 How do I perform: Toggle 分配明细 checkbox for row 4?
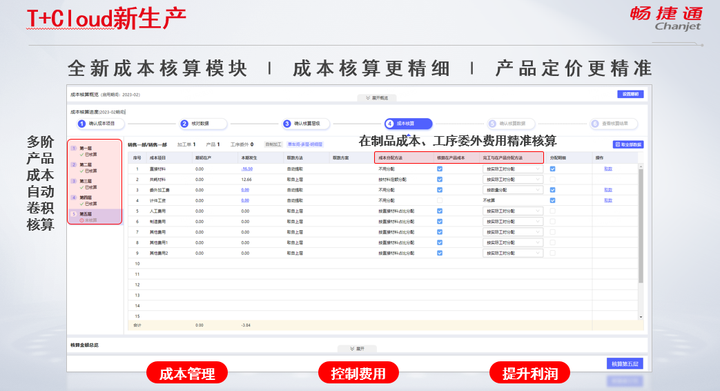(x=552, y=201)
